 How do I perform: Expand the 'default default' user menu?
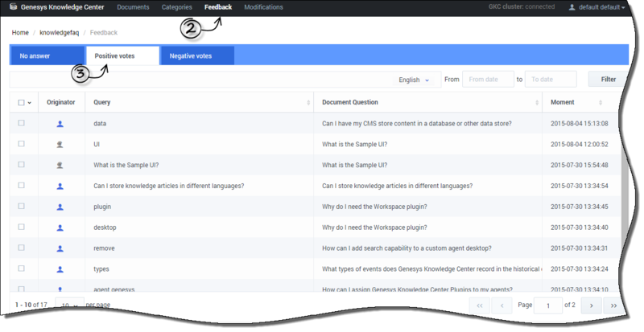click(596, 7)
